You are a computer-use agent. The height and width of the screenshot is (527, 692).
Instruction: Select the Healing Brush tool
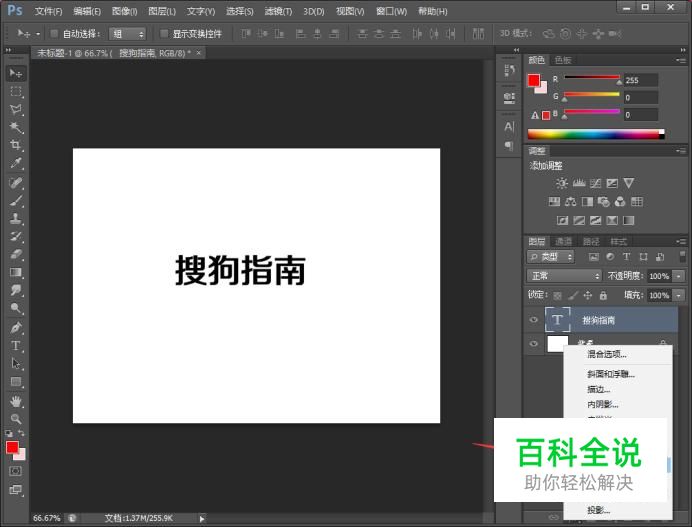click(x=16, y=183)
